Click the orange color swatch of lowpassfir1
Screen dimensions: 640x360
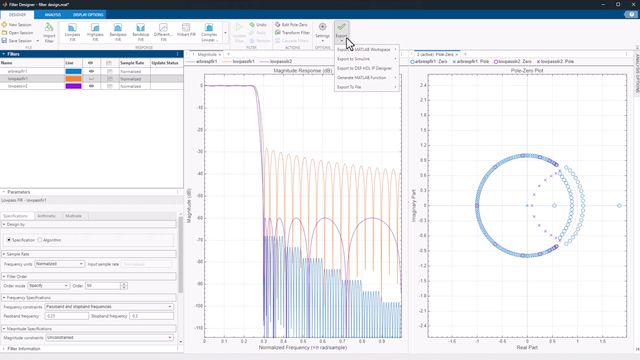click(73, 79)
